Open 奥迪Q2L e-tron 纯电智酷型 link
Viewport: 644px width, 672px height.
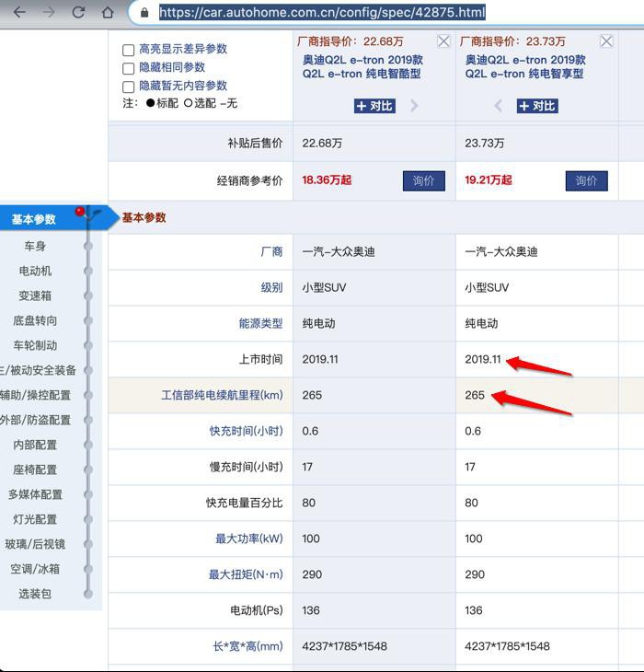coord(362,66)
